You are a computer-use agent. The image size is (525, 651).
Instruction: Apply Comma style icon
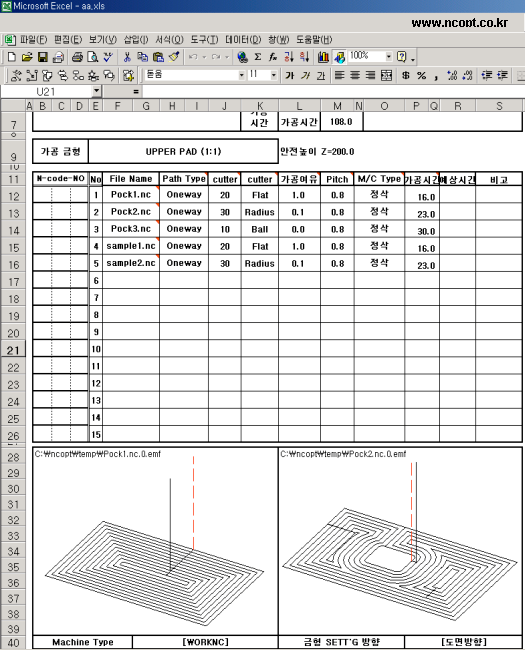pos(436,76)
